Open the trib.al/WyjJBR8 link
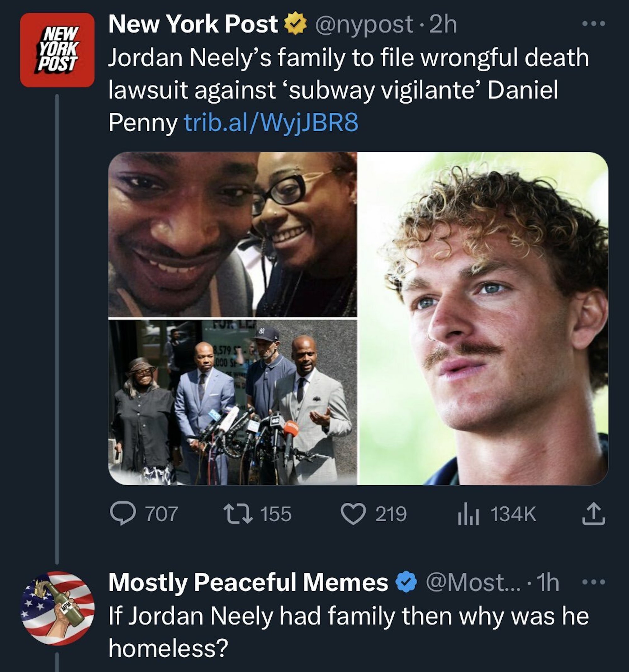Viewport: 629px width, 672px height. [270, 122]
